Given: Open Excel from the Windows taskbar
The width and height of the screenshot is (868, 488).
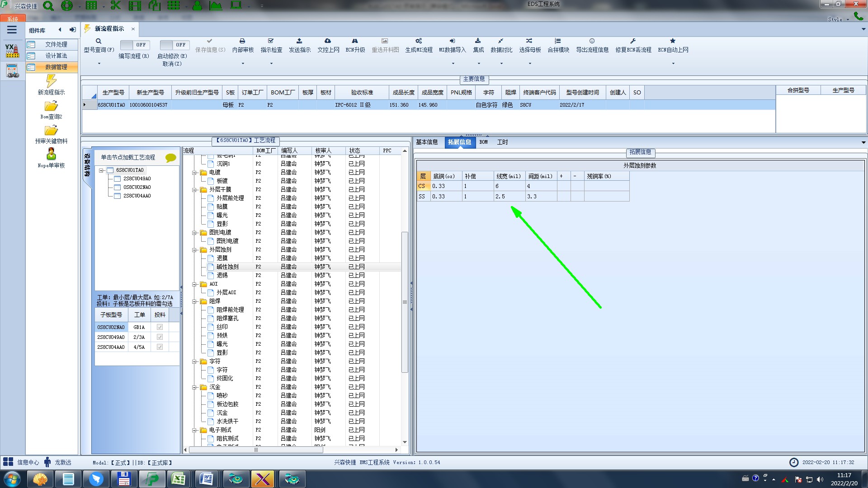Looking at the screenshot, I should [179, 479].
